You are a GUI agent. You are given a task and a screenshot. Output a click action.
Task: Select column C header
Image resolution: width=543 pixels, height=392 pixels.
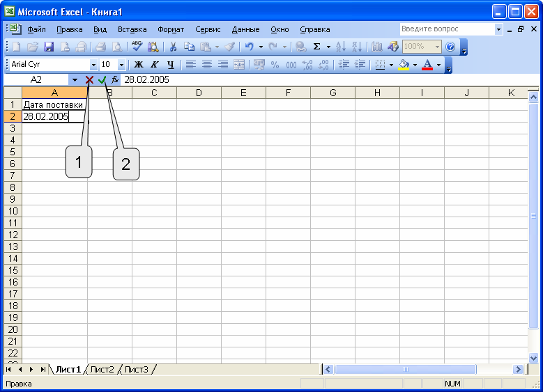154,93
